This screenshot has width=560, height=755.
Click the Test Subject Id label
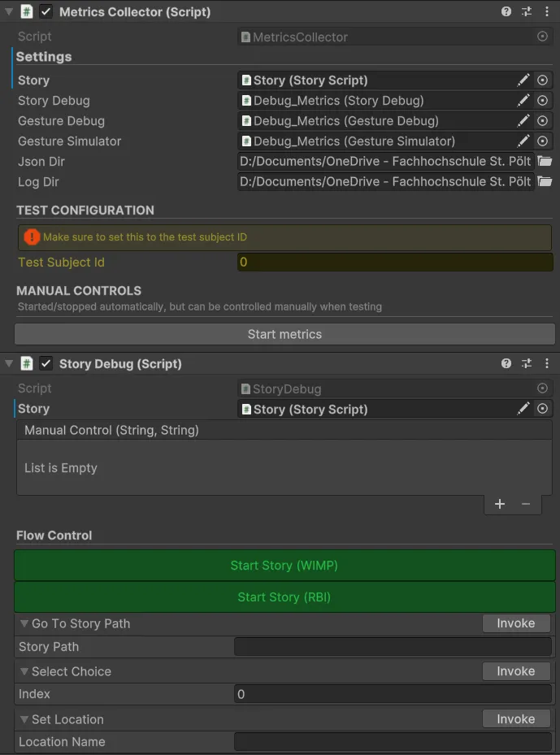[x=61, y=263]
